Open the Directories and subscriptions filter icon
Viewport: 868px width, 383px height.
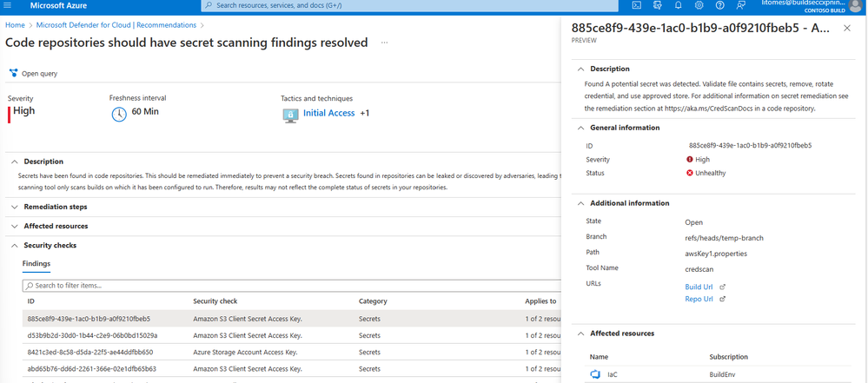pyautogui.click(x=658, y=5)
